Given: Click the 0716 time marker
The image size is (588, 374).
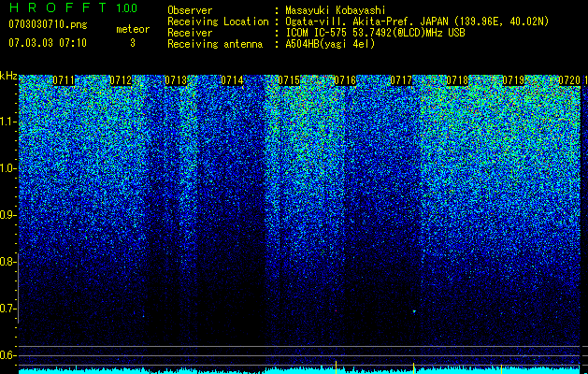Looking at the screenshot, I should 345,80.
